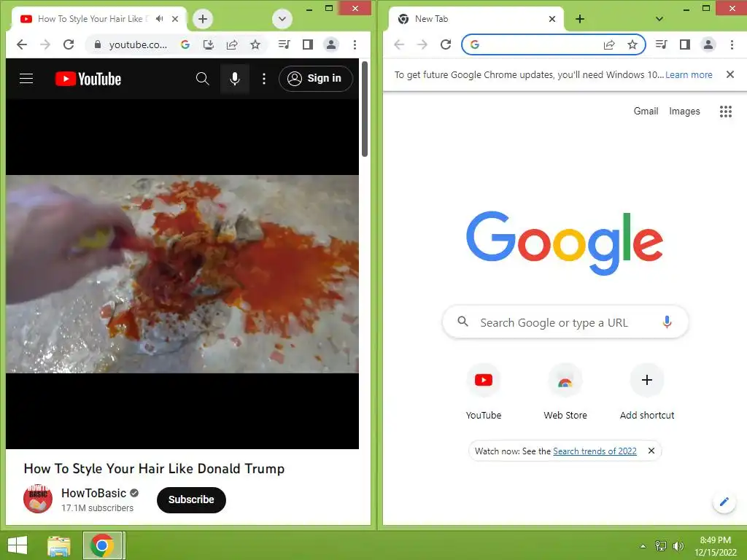Open HowToBasic channel name link
Image resolution: width=747 pixels, height=560 pixels.
[x=94, y=493]
